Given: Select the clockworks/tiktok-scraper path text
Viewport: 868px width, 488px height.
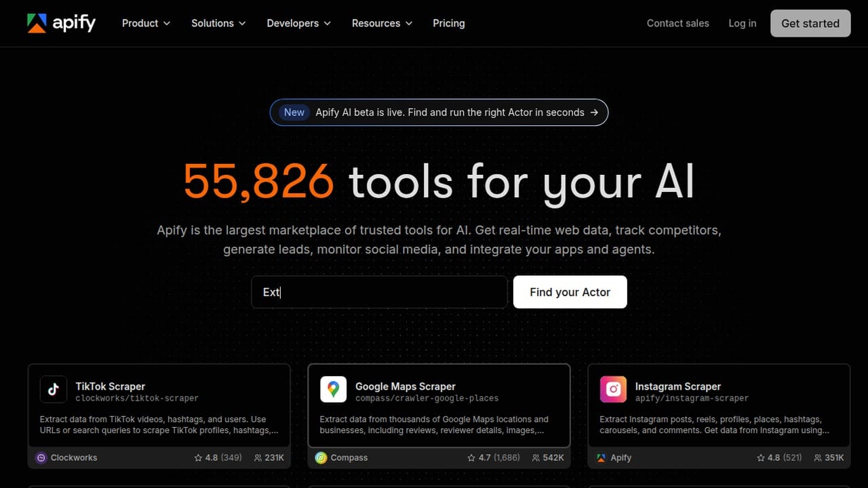Looking at the screenshot, I should coord(137,399).
